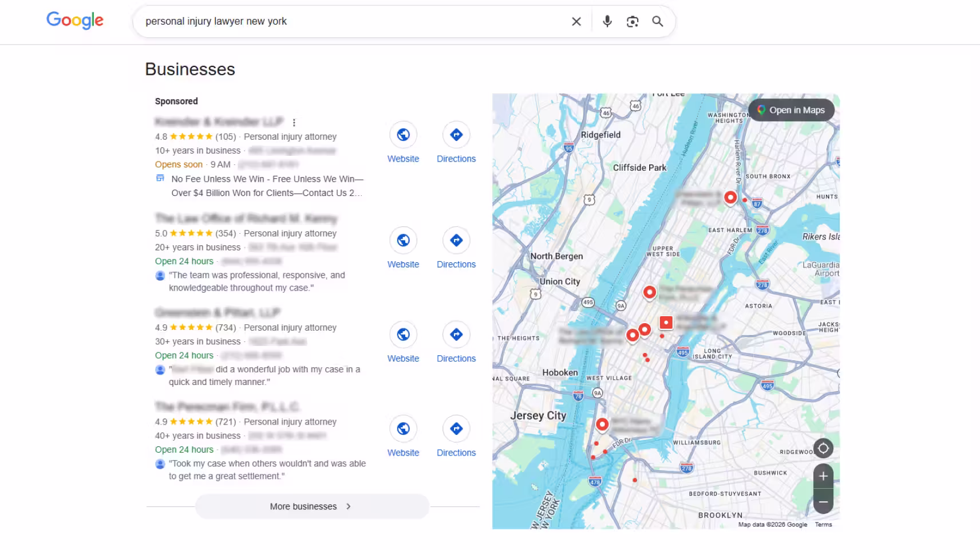This screenshot has height=550, width=980.
Task: Click the 'Jersey City' label on the map
Action: (538, 415)
